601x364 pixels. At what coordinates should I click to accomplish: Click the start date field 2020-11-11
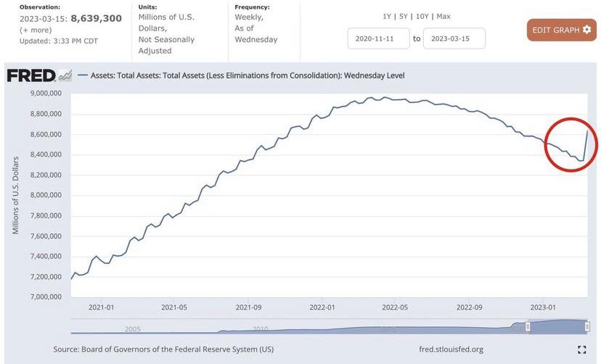tap(379, 38)
